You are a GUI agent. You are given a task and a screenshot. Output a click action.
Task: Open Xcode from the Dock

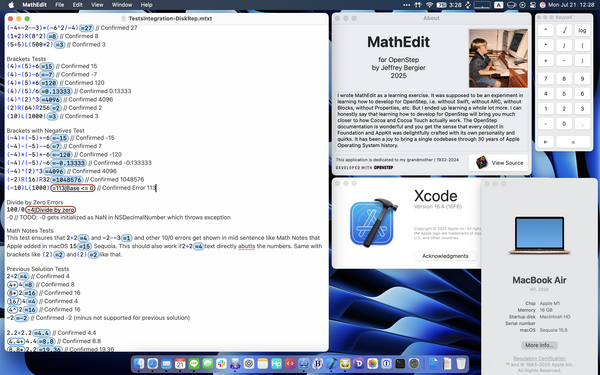tap(331, 363)
